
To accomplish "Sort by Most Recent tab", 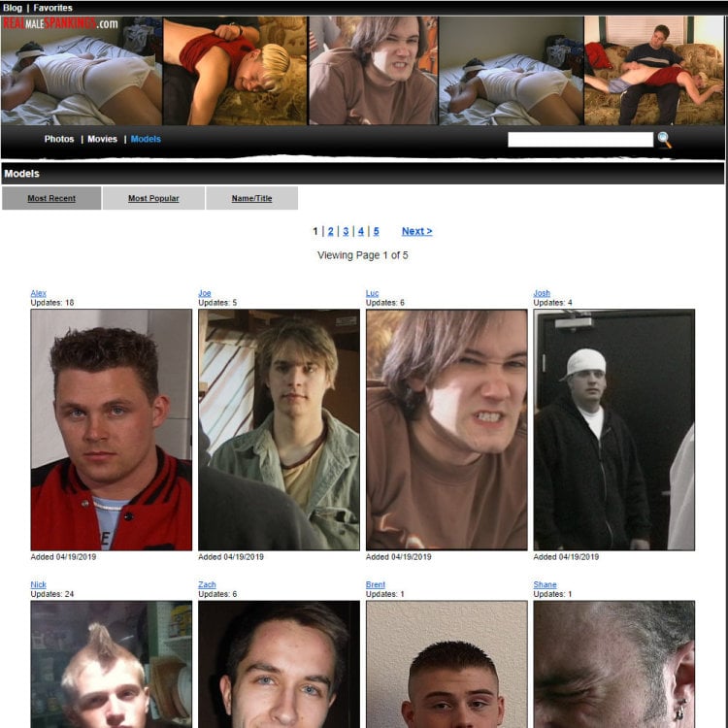I will (x=51, y=198).
